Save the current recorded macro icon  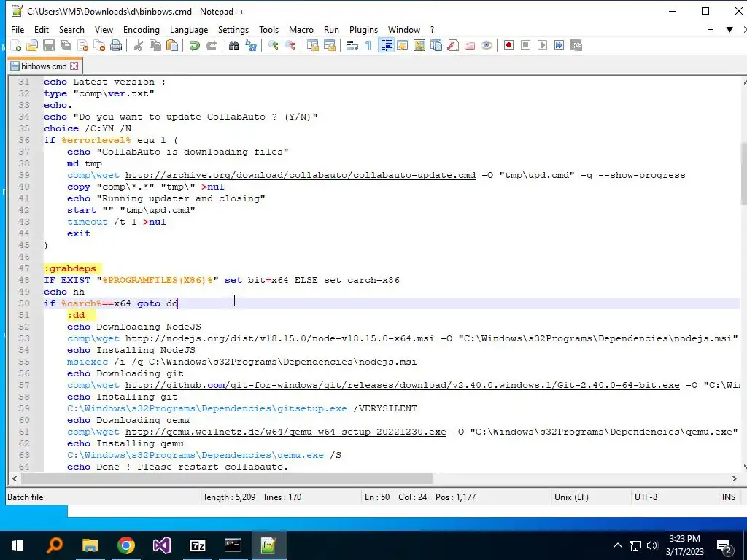(x=576, y=45)
